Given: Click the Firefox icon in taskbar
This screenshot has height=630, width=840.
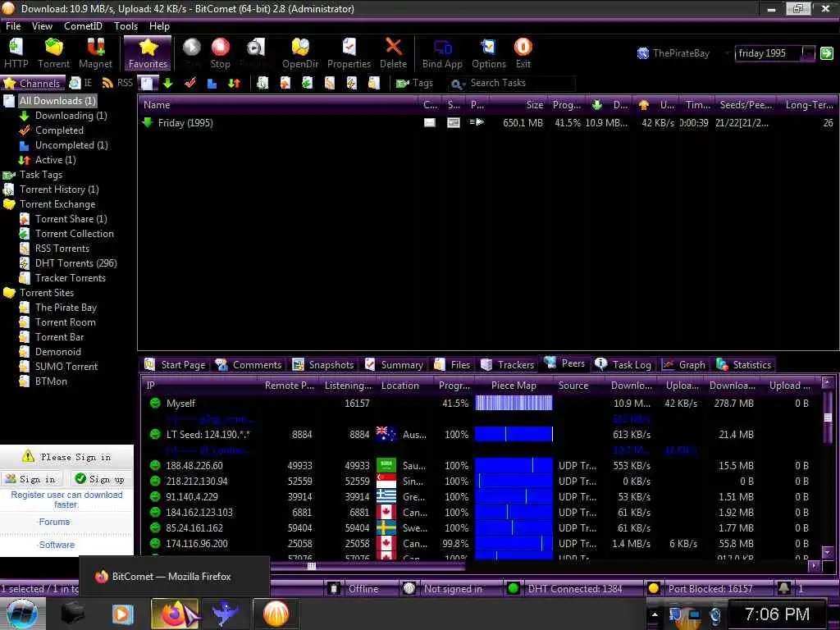Looking at the screenshot, I should coord(174,614).
